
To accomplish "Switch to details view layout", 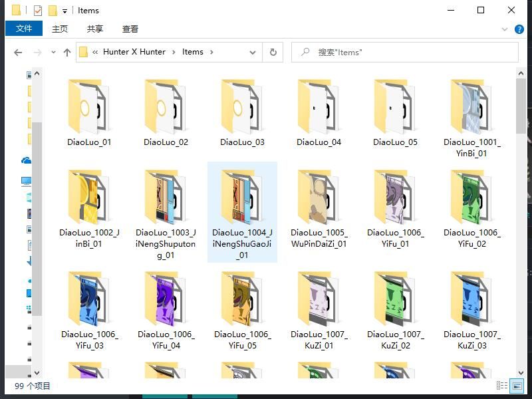I will click(502, 386).
